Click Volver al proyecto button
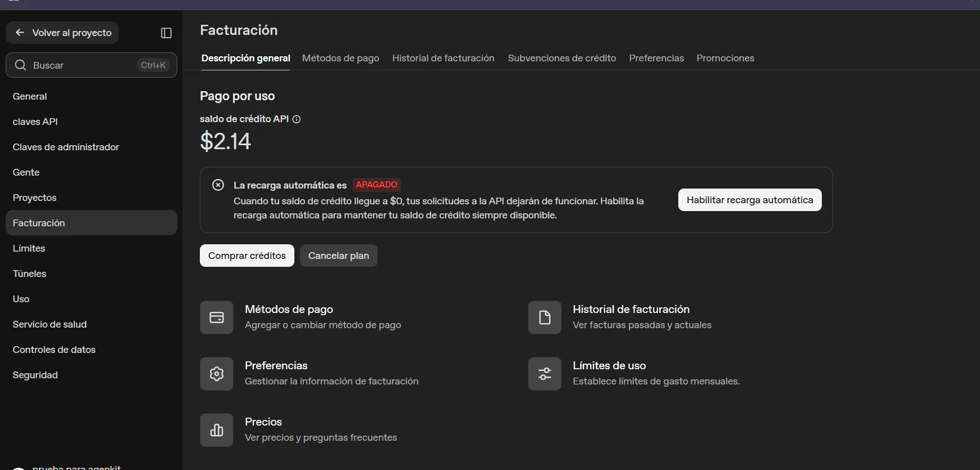980x470 pixels. [x=62, y=33]
